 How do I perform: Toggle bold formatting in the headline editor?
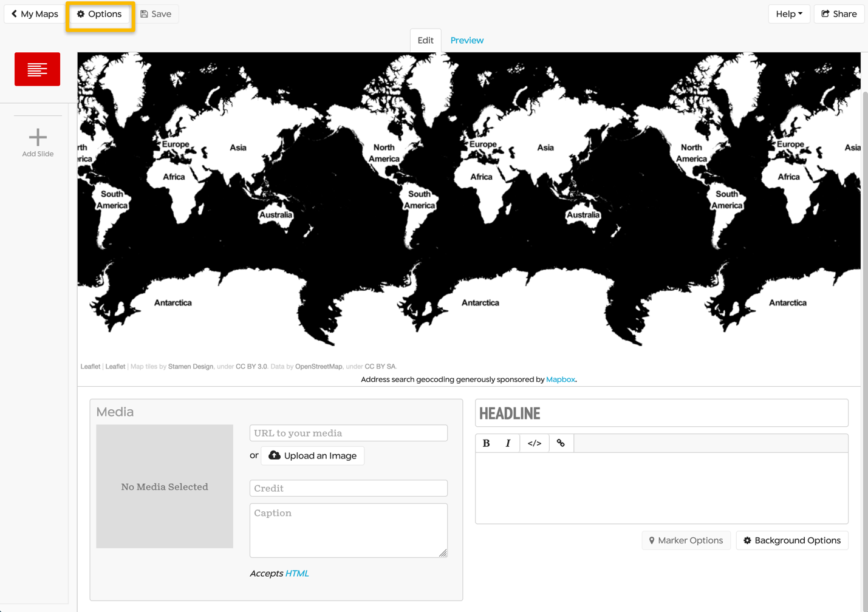(x=485, y=443)
